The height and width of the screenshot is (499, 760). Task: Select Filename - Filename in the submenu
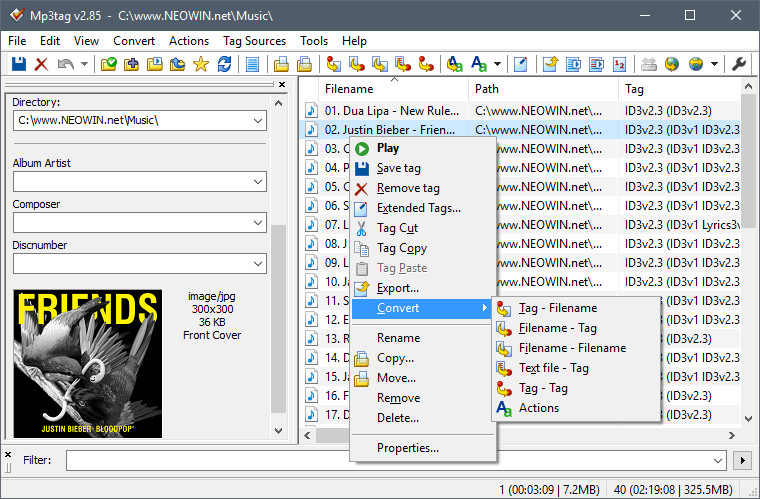tap(576, 348)
